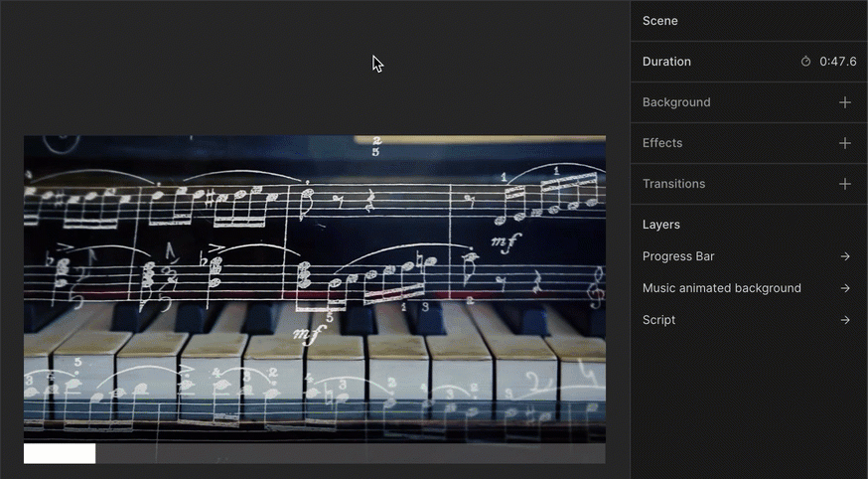
Task: Click the Duration label
Action: pyautogui.click(x=666, y=62)
